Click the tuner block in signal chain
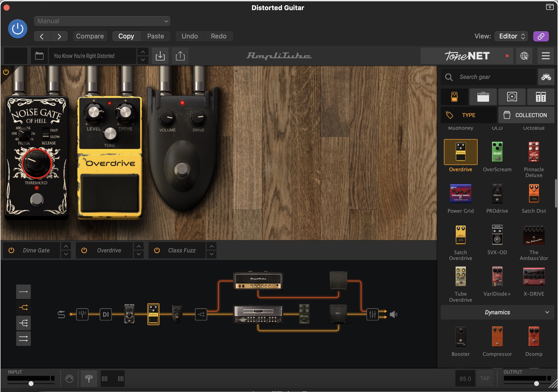Screen dimensions: 558x392 pos(82,314)
